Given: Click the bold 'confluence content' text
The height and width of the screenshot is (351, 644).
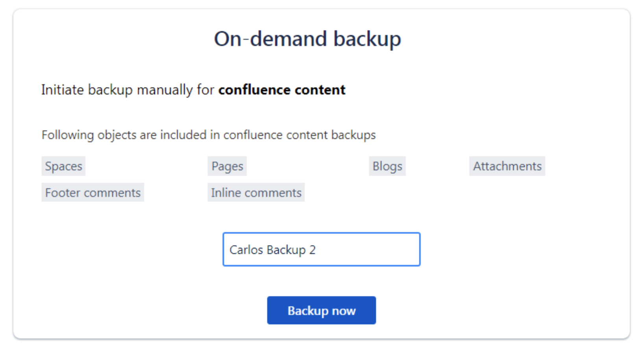Looking at the screenshot, I should tap(282, 90).
